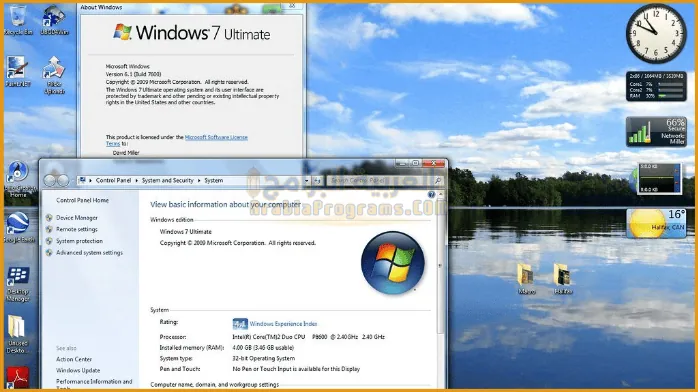Click the '32-bit Operating System' value
698x392 pixels.
(x=264, y=358)
